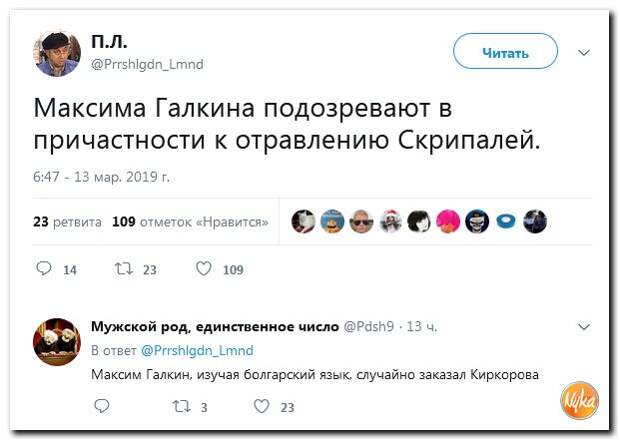Open the Мужской род, единственное число profile name
This screenshot has height=441, width=620.
[215, 327]
